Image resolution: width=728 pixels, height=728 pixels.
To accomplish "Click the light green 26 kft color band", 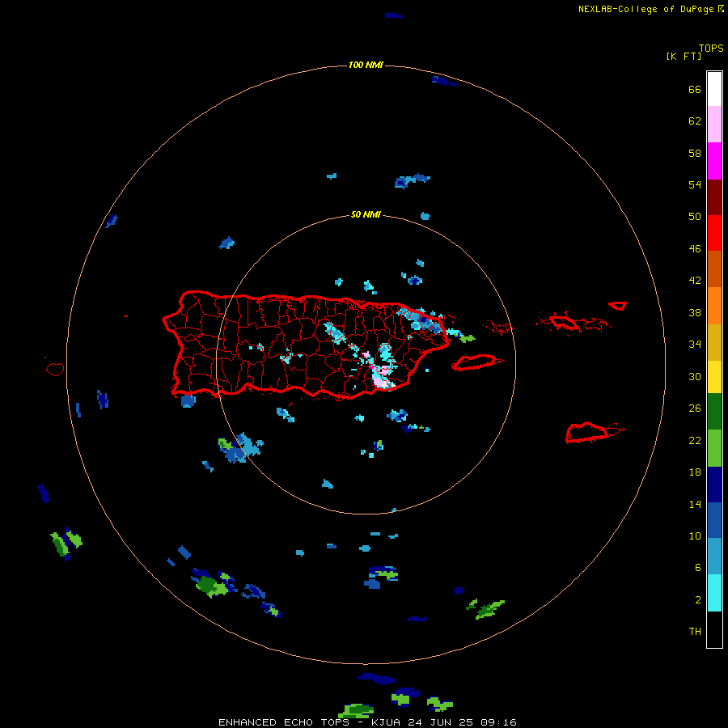I will click(714, 448).
